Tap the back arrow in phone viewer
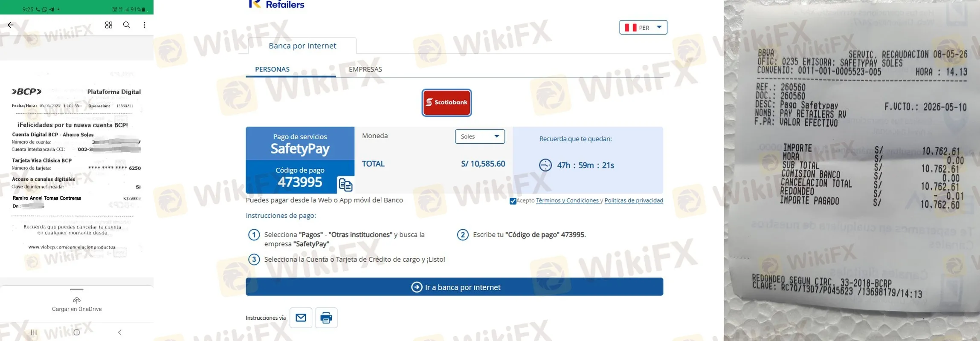Image resolution: width=980 pixels, height=341 pixels. (11, 25)
